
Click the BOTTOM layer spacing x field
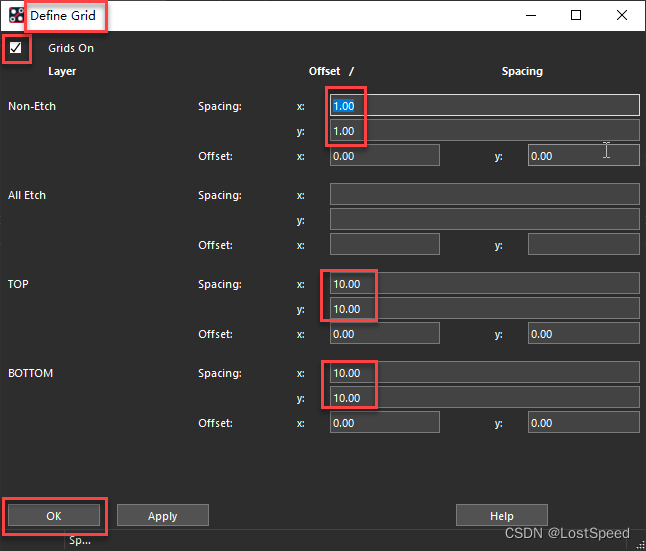tap(484, 373)
